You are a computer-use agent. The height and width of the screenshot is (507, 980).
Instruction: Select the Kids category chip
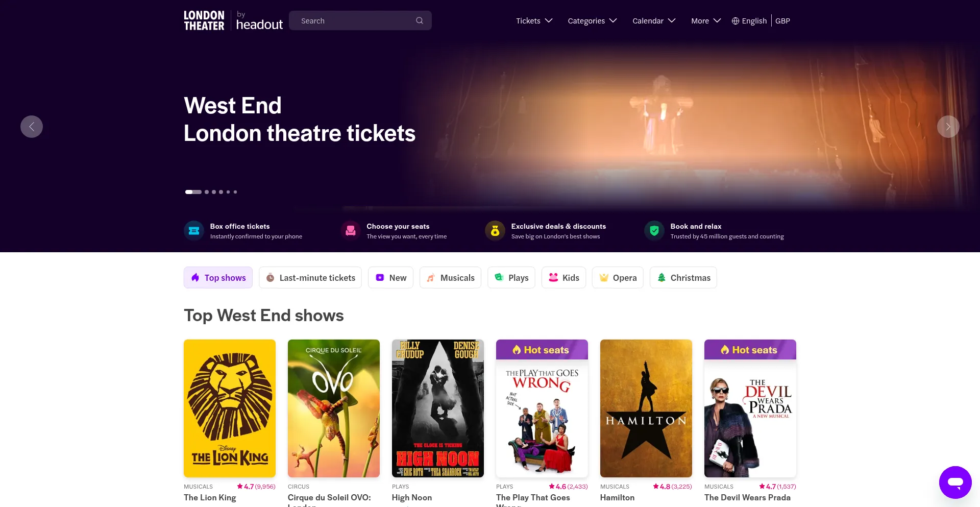[563, 278]
